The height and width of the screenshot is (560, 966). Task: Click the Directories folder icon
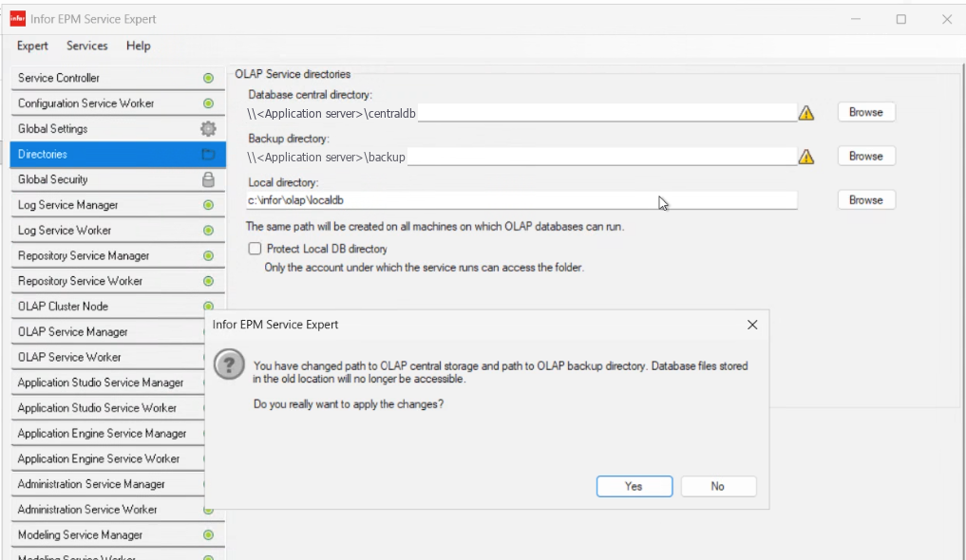[208, 154]
